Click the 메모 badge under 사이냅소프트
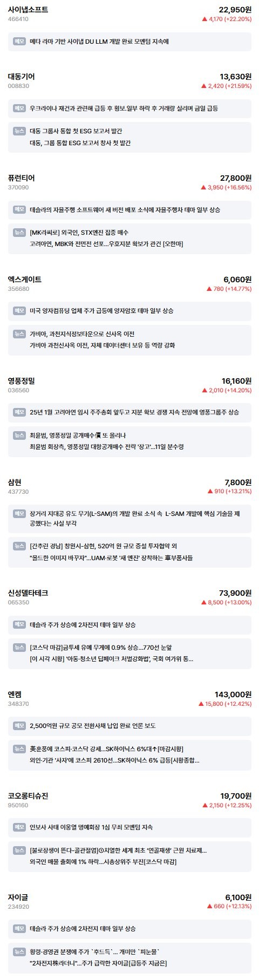 19,41
